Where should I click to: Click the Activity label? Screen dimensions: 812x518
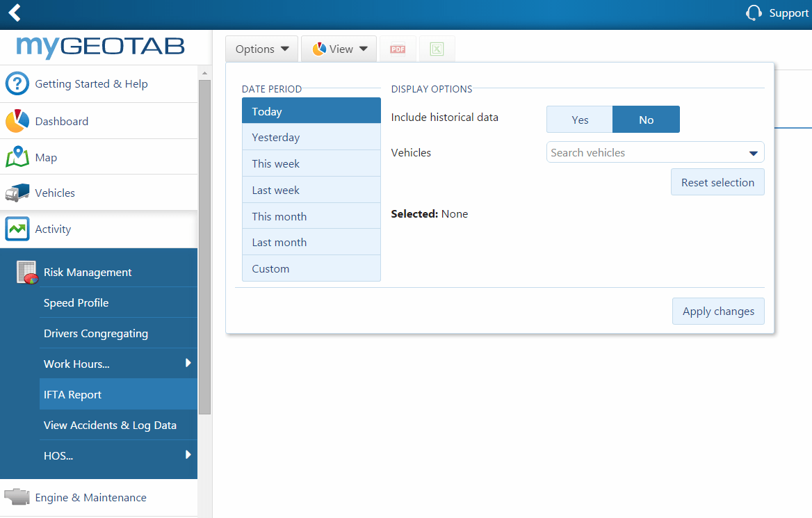pos(53,229)
